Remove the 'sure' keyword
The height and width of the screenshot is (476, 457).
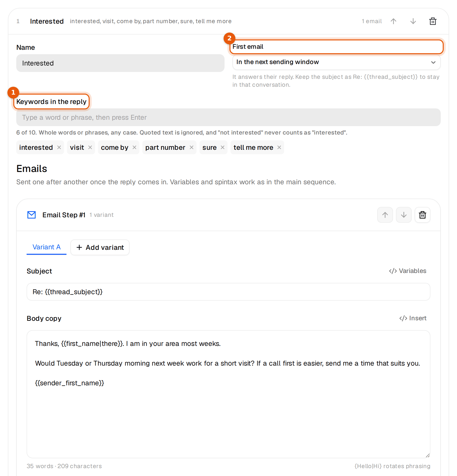pos(223,147)
